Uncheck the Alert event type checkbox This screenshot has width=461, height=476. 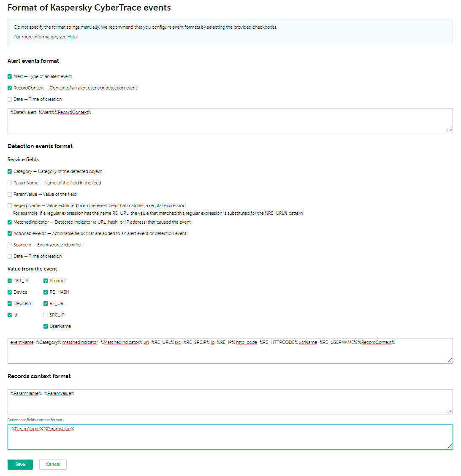[10, 77]
